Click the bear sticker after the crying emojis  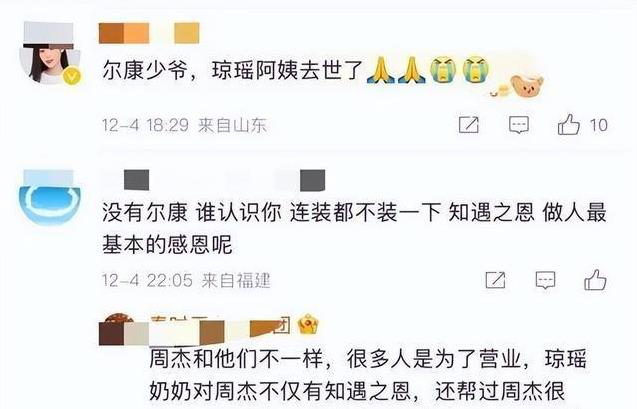(526, 86)
